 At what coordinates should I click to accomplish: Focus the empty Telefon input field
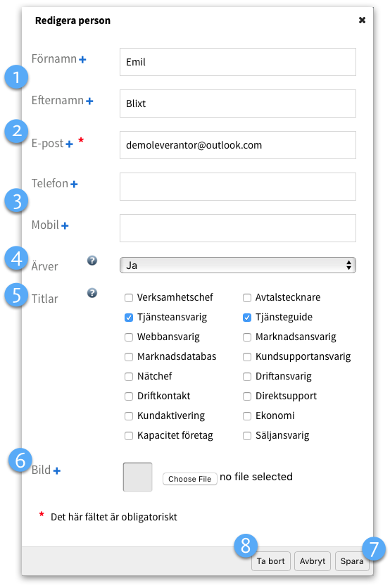click(238, 187)
